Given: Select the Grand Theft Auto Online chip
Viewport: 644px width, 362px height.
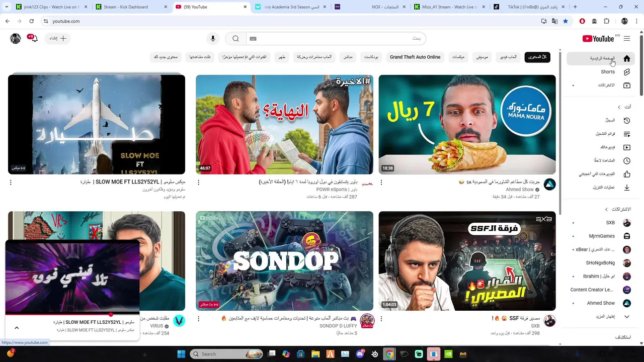Looking at the screenshot, I should [x=415, y=57].
